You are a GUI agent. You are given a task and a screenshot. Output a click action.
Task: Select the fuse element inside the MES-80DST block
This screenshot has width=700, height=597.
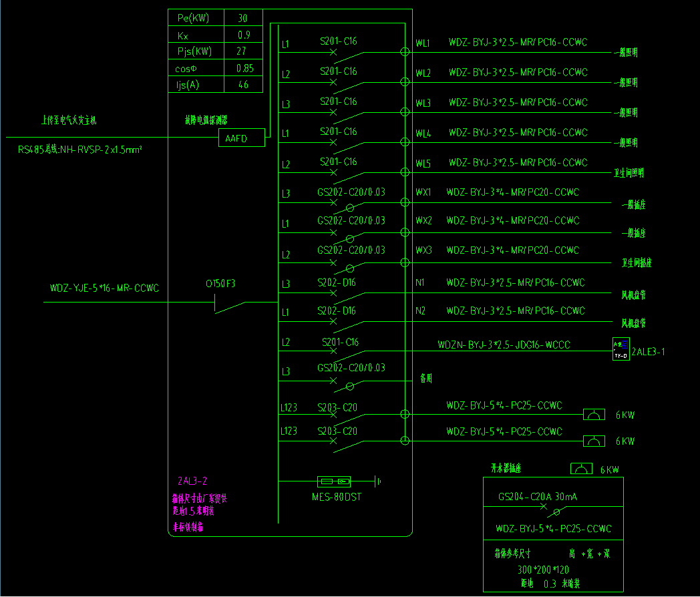327,481
